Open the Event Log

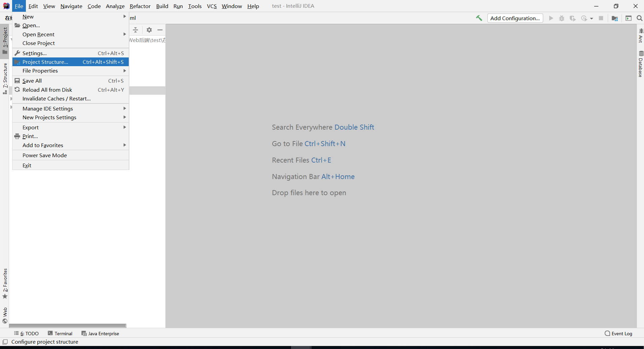point(618,334)
